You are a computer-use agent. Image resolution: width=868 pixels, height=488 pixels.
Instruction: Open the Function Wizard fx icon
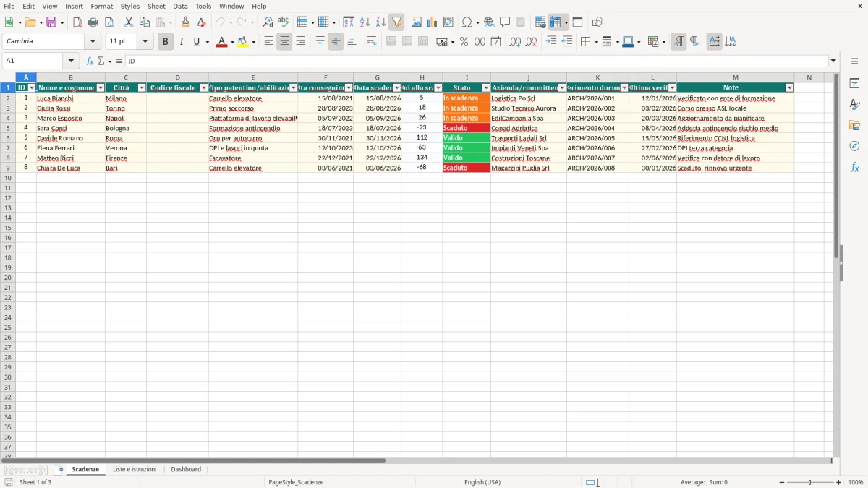pyautogui.click(x=90, y=61)
